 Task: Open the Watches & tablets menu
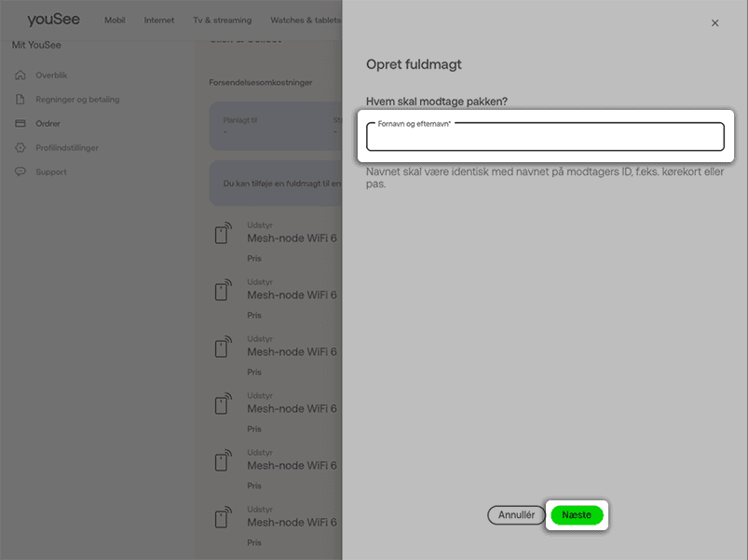pos(305,20)
